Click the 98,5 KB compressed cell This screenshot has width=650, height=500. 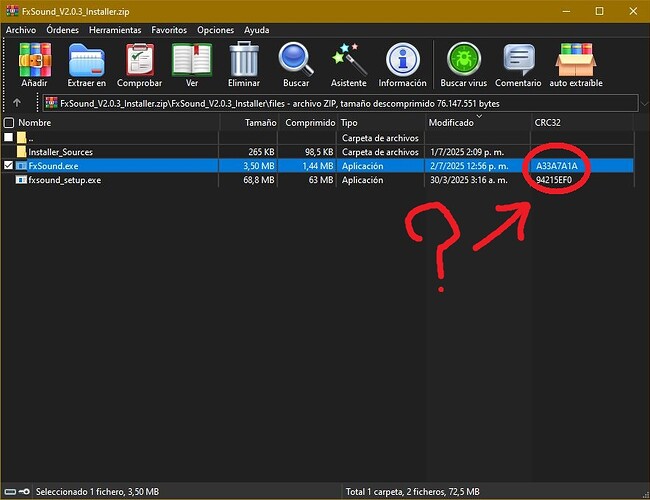(x=319, y=152)
